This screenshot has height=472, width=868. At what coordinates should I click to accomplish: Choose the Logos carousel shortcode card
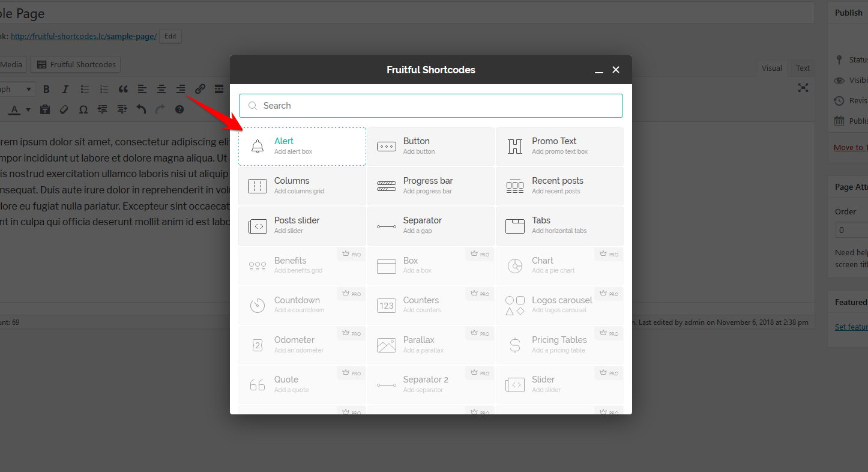[x=559, y=305]
